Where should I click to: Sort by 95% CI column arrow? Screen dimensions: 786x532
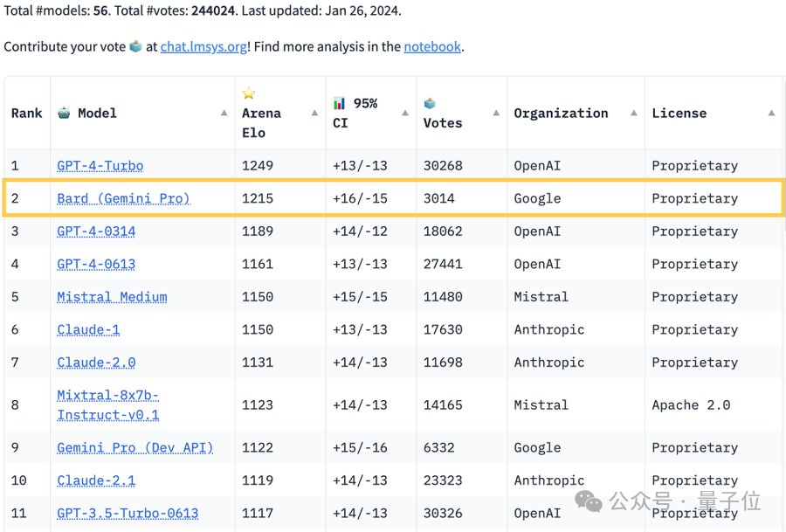tap(405, 114)
